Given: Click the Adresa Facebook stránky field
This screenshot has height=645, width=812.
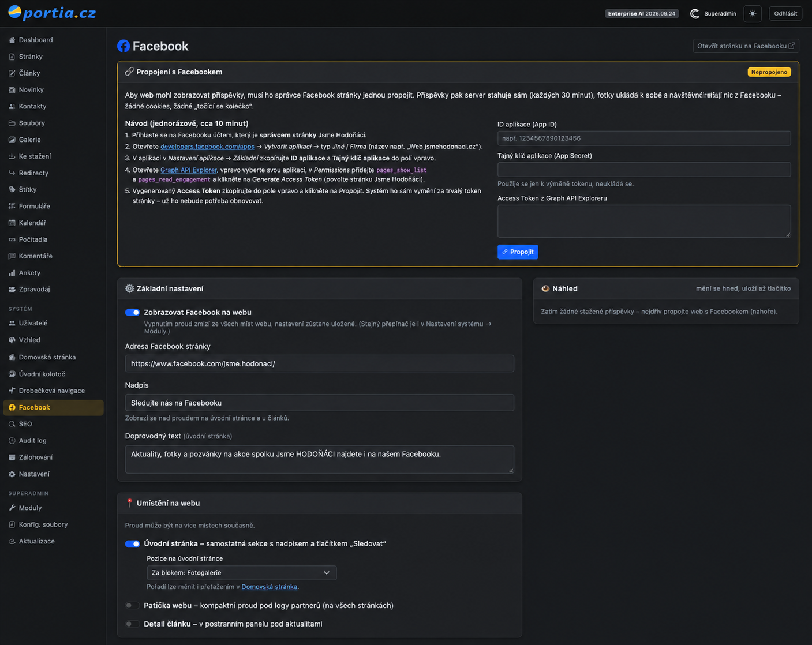Looking at the screenshot, I should click(x=319, y=363).
